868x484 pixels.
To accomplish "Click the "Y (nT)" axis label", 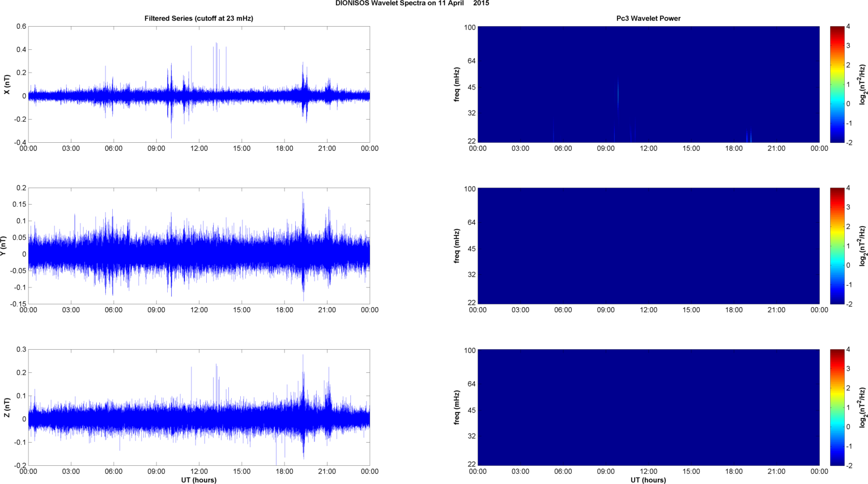I will coord(4,246).
